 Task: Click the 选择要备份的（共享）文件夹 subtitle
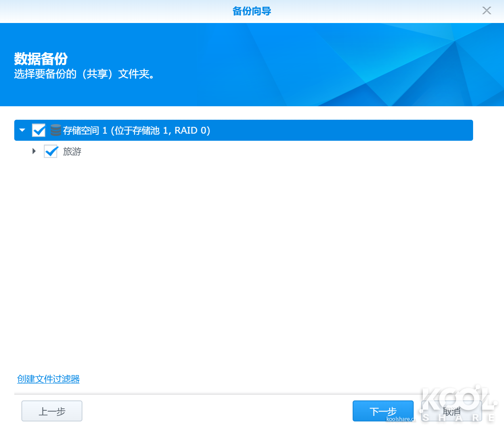(x=84, y=74)
